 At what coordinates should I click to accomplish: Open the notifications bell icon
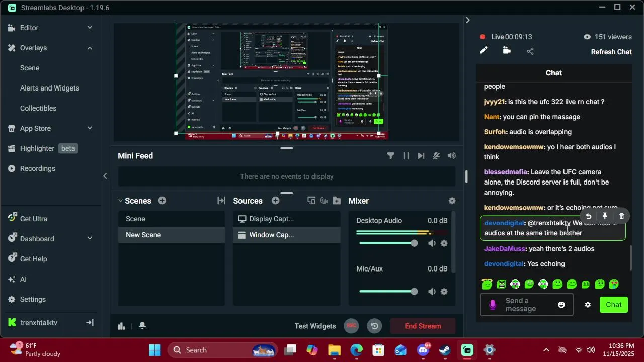(142, 326)
